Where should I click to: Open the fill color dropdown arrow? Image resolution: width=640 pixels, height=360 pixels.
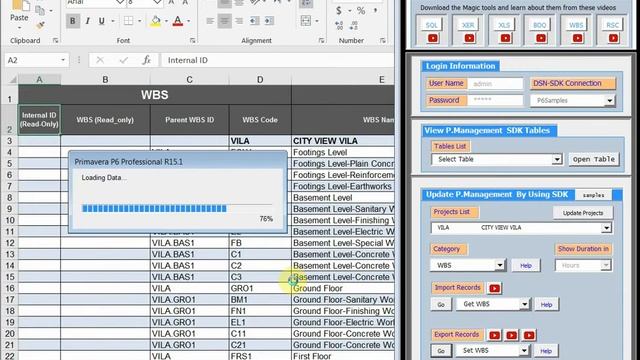point(166,21)
